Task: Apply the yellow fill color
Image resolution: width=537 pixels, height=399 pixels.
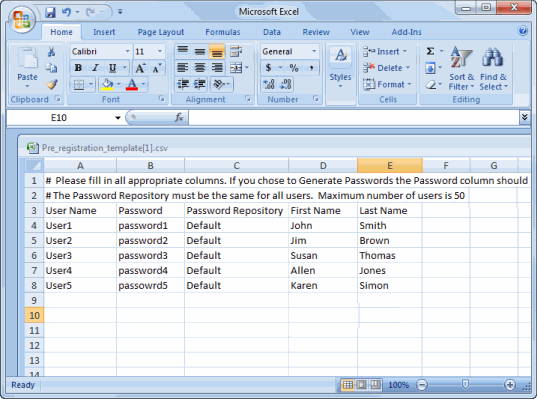Action: tap(107, 84)
